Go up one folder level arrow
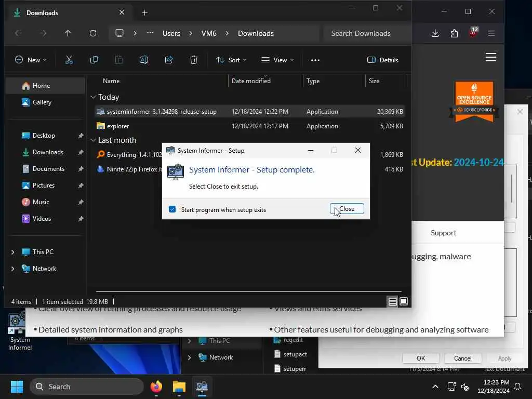 point(68,33)
